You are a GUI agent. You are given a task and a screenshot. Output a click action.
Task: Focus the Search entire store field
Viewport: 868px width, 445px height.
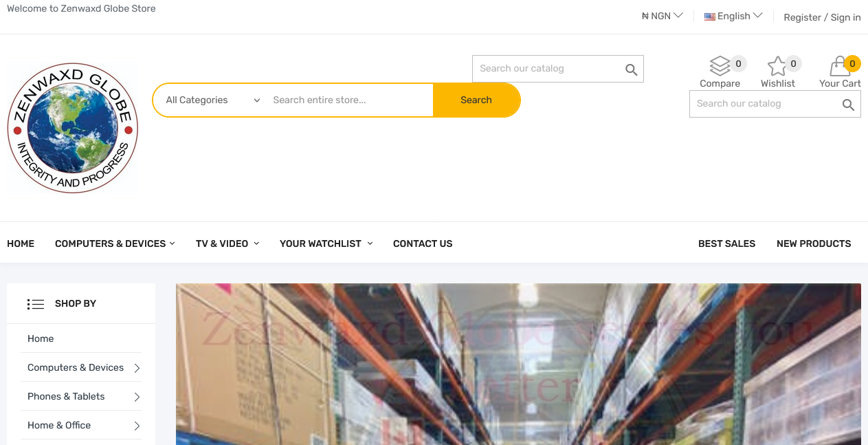[349, 100]
